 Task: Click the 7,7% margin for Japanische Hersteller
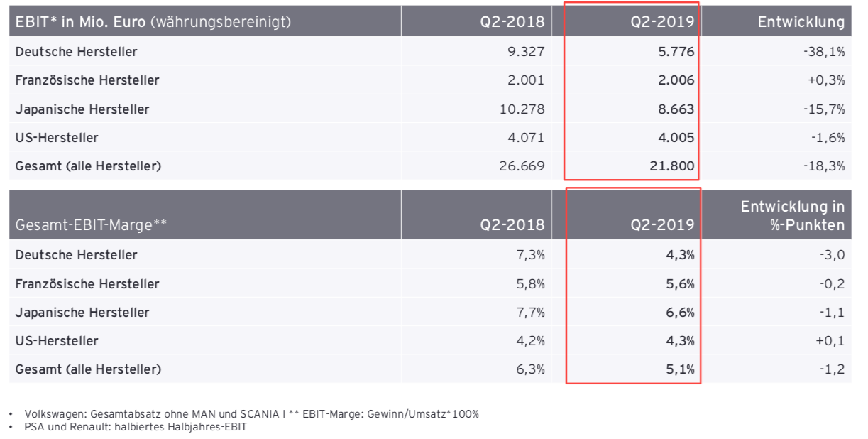point(531,313)
